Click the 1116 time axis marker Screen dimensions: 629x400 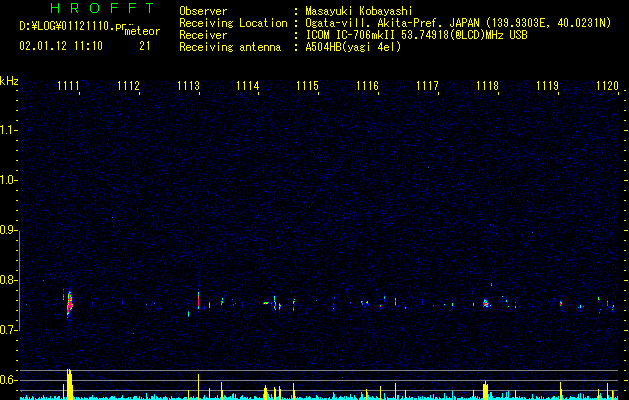(x=367, y=86)
